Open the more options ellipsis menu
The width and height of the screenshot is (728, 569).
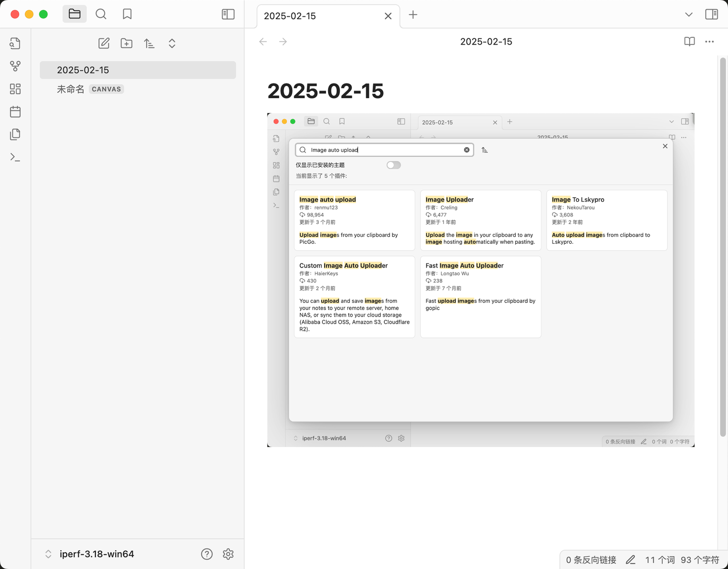point(709,41)
